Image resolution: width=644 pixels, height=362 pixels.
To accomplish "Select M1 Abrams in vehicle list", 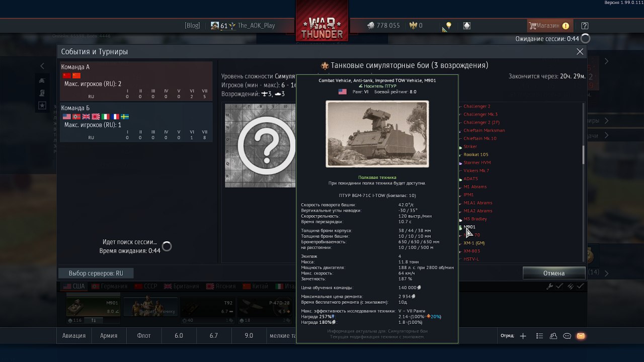I will 475,187.
